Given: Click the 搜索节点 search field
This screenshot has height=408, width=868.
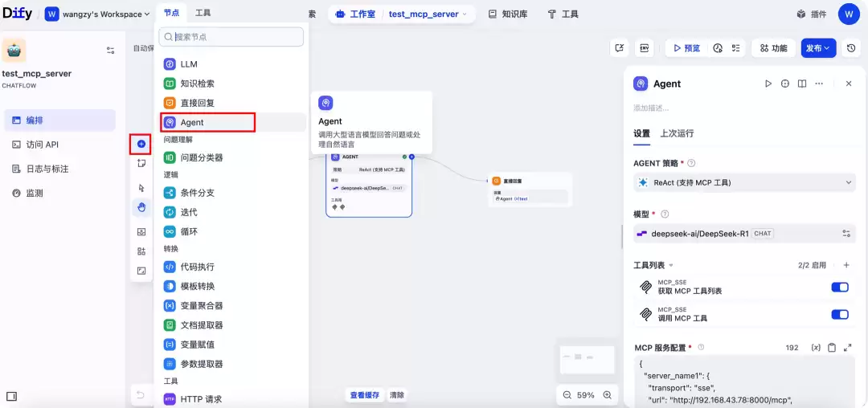Looking at the screenshot, I should [231, 37].
